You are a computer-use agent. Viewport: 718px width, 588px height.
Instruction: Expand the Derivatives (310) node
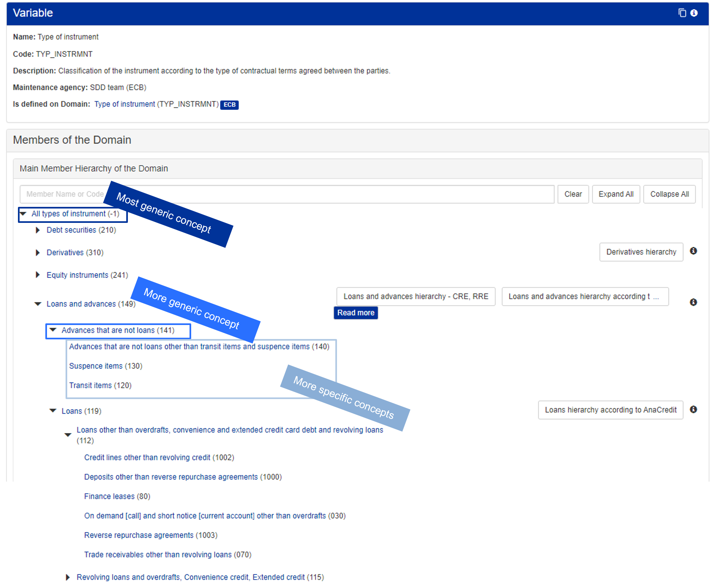coord(38,253)
